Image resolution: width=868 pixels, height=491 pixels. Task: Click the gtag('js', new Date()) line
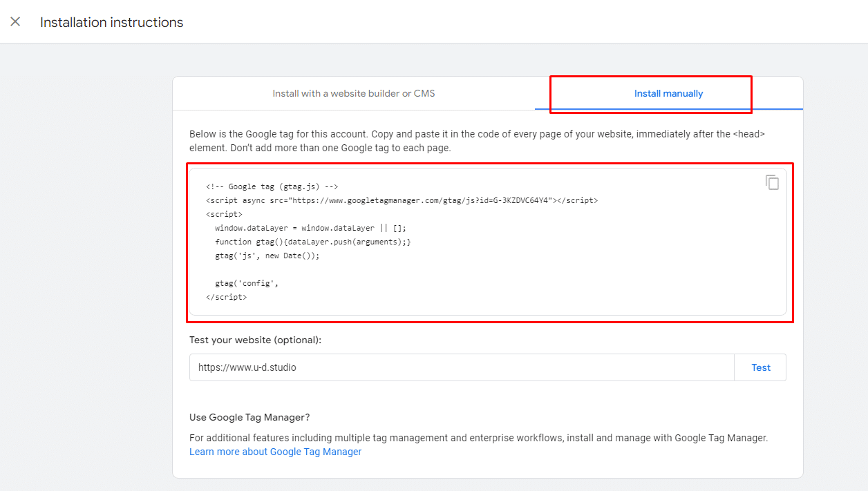[267, 256]
